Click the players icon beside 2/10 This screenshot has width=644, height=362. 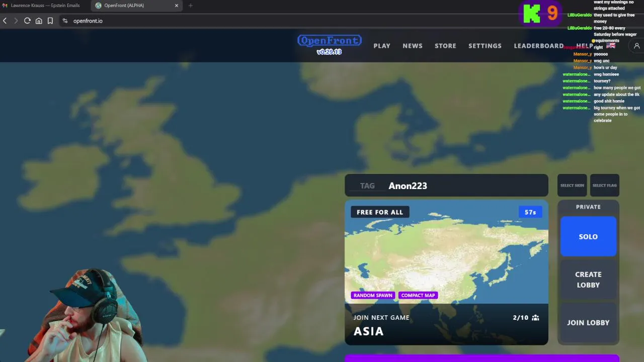tap(535, 318)
